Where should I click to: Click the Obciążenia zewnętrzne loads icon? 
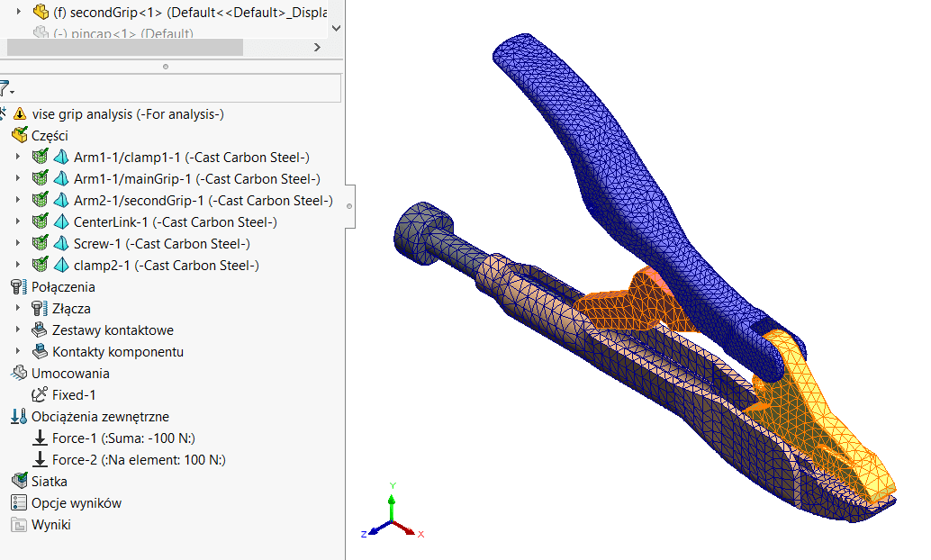[x=20, y=416]
